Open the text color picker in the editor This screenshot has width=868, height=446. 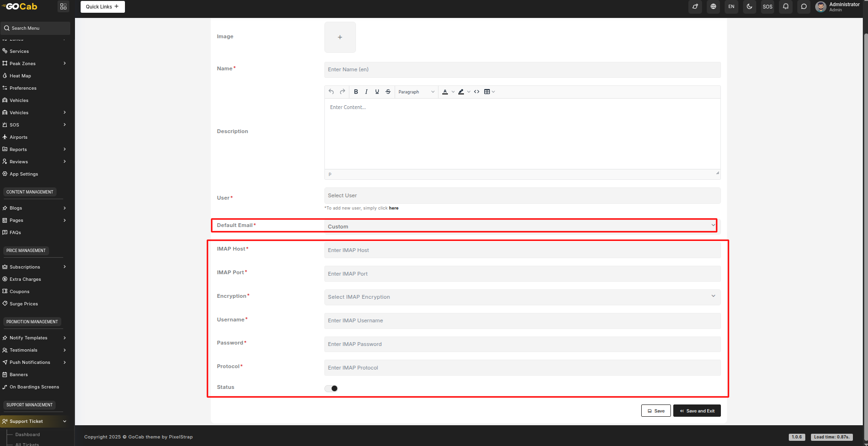[445, 92]
